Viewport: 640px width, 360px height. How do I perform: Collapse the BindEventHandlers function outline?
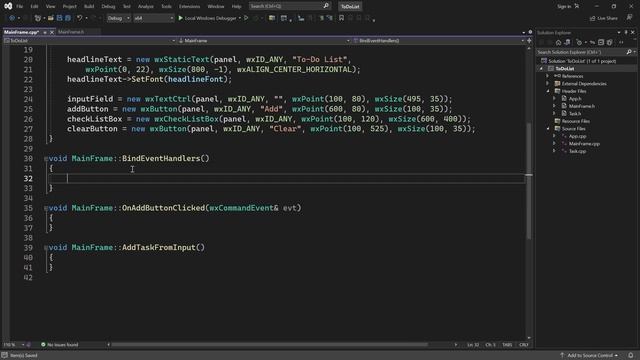pyautogui.click(x=46, y=159)
